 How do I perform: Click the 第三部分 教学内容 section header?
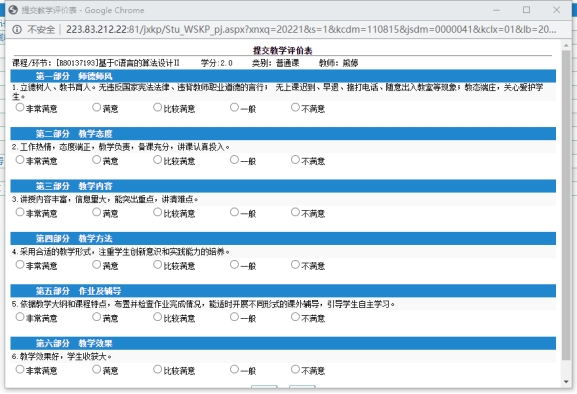pos(283,186)
